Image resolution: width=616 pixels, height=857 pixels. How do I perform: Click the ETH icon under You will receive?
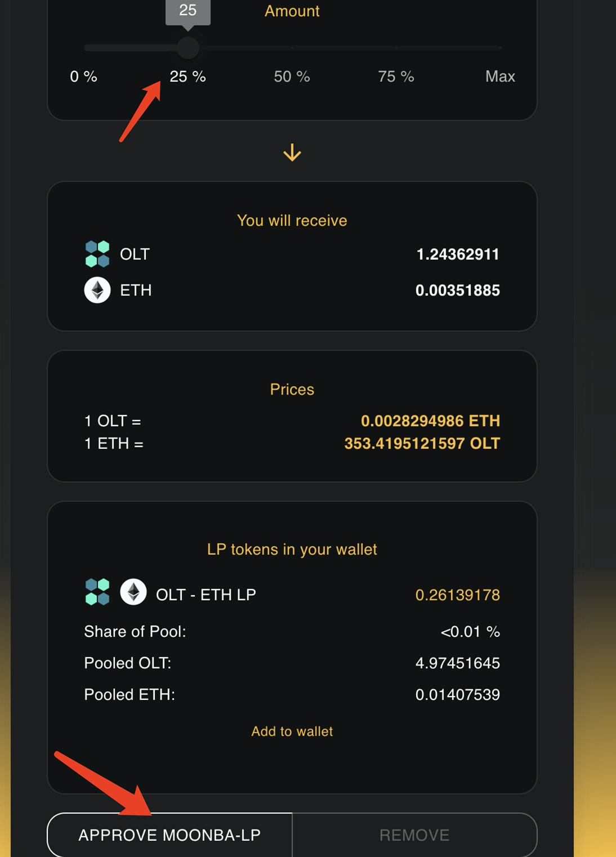[97, 290]
